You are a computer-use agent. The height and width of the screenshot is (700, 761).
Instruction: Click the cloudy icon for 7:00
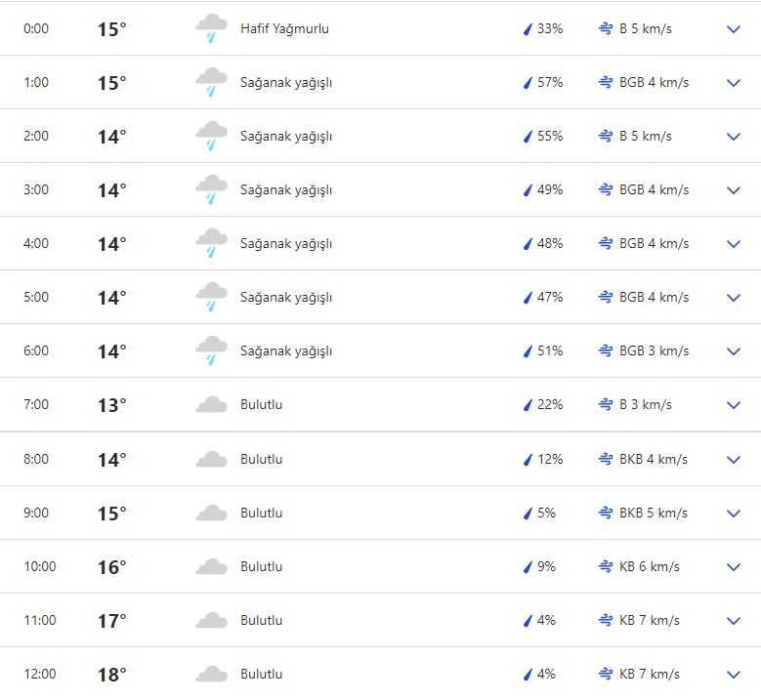tap(211, 405)
